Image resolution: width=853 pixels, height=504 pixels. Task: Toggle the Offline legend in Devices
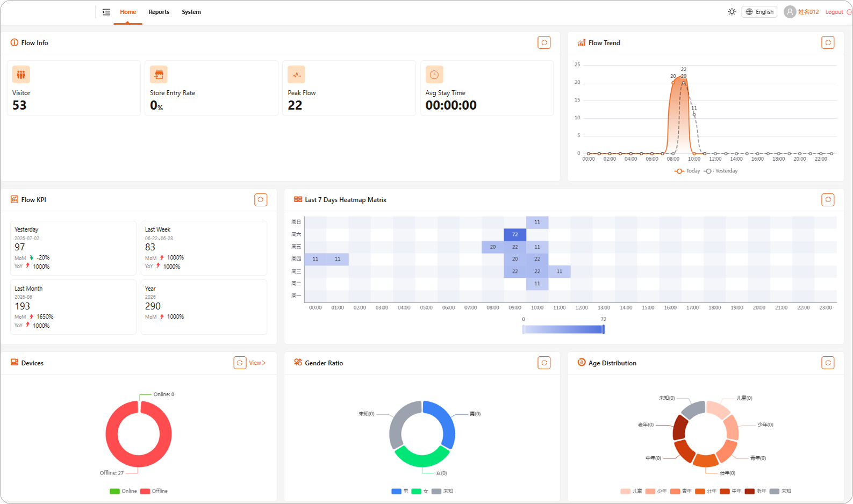tap(154, 491)
